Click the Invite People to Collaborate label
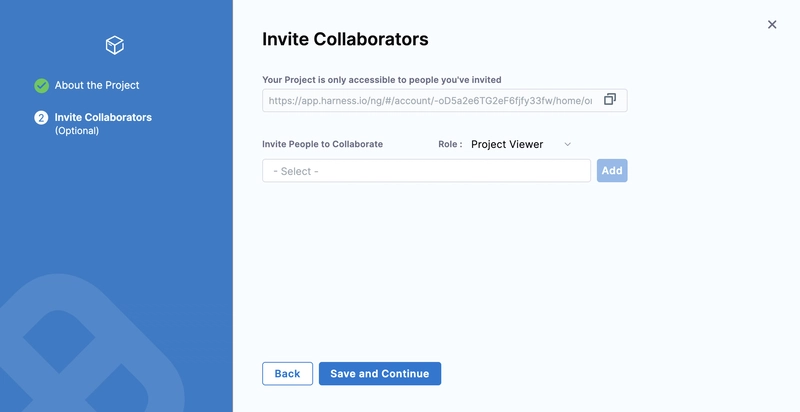This screenshot has height=412, width=800. 322,144
